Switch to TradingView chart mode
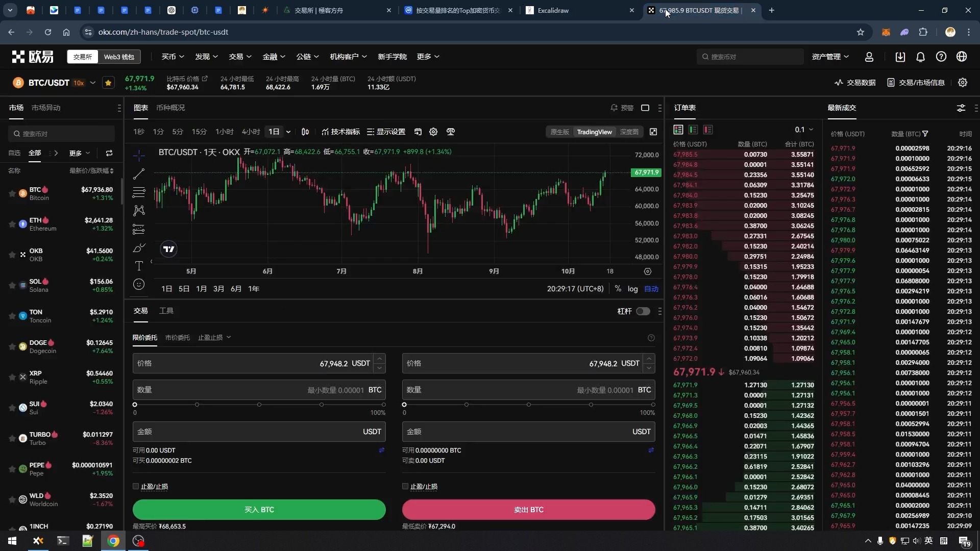 tap(594, 132)
